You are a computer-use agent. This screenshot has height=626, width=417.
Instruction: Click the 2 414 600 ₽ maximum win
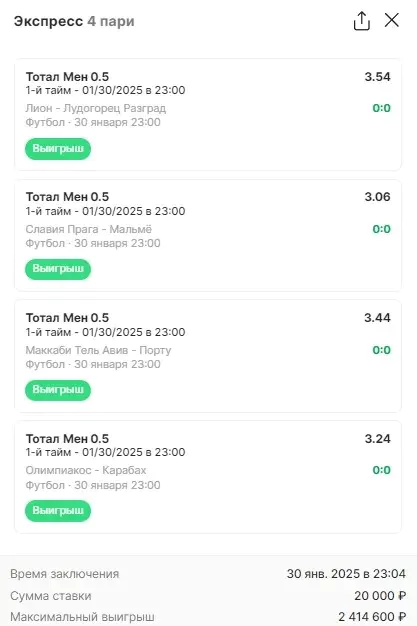(372, 617)
